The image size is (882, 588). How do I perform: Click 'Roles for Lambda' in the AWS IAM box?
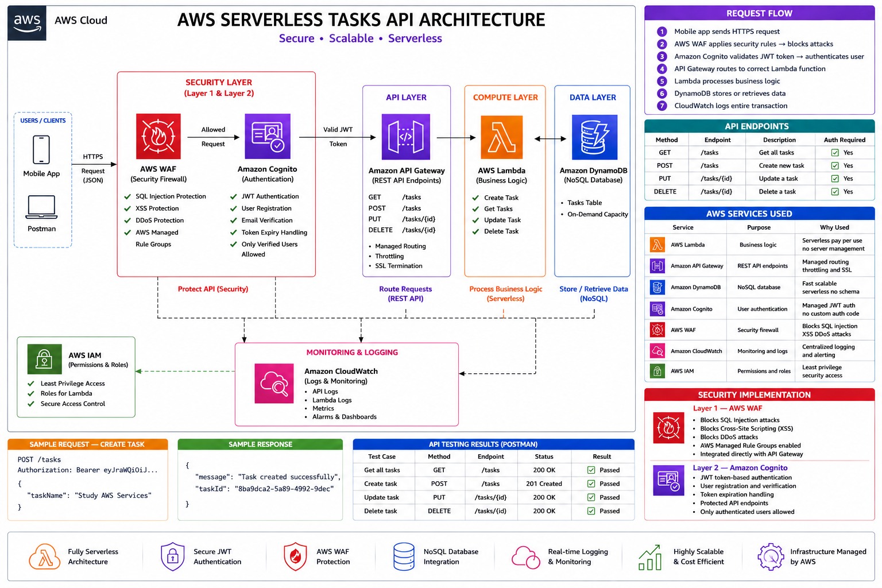pos(66,393)
